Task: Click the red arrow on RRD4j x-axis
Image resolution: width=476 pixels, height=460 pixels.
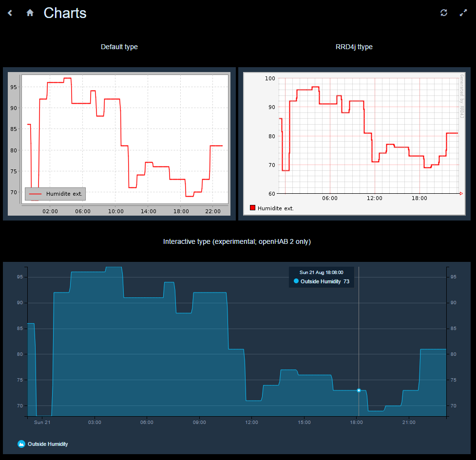Action: coord(461,194)
